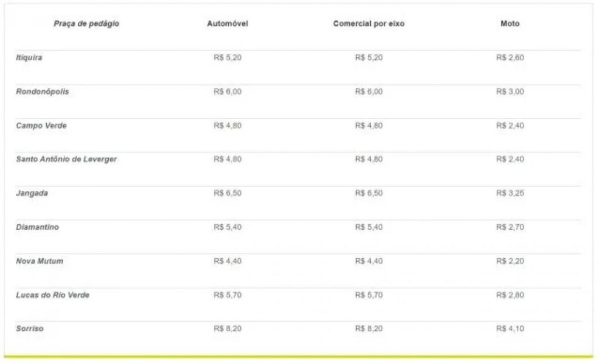Select the "Moto" column header
Image resolution: width=599 pixels, height=364 pixels.
coord(510,24)
